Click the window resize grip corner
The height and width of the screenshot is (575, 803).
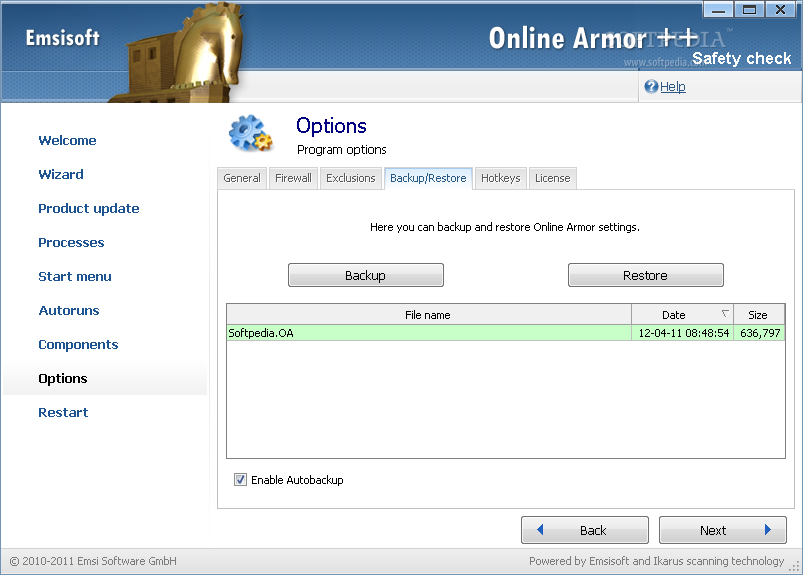795,566
